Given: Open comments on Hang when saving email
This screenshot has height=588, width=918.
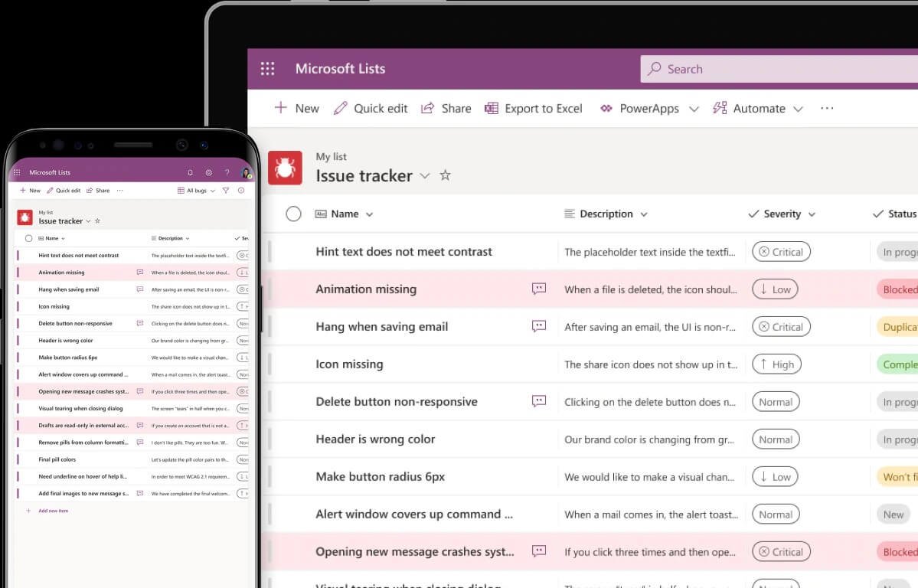Looking at the screenshot, I should tap(539, 326).
